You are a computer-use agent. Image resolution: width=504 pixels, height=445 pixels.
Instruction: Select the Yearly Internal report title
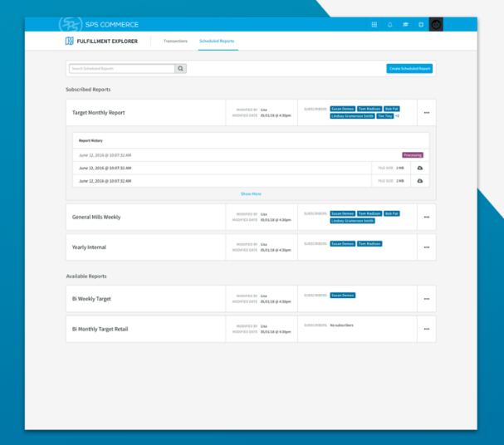[x=89, y=247]
